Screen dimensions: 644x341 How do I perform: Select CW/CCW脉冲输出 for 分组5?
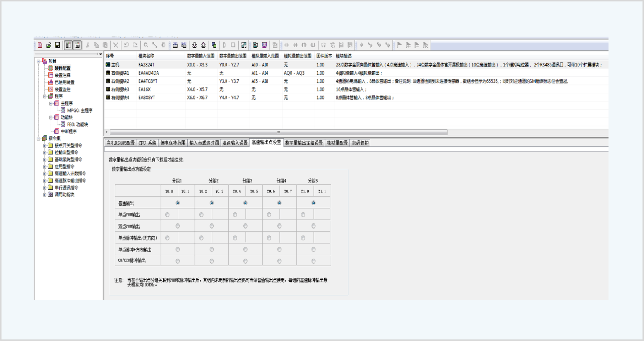(x=313, y=261)
